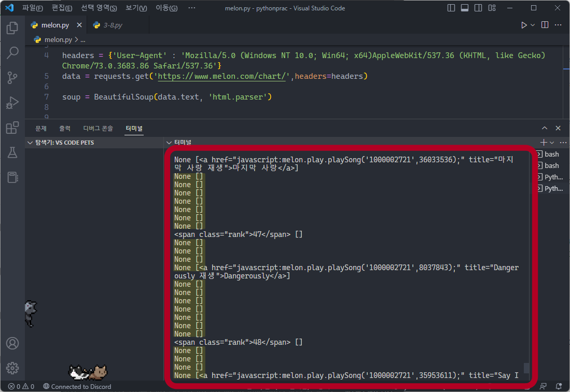Click the feedback icon in status bar
This screenshot has height=392, width=570.
tap(543, 386)
